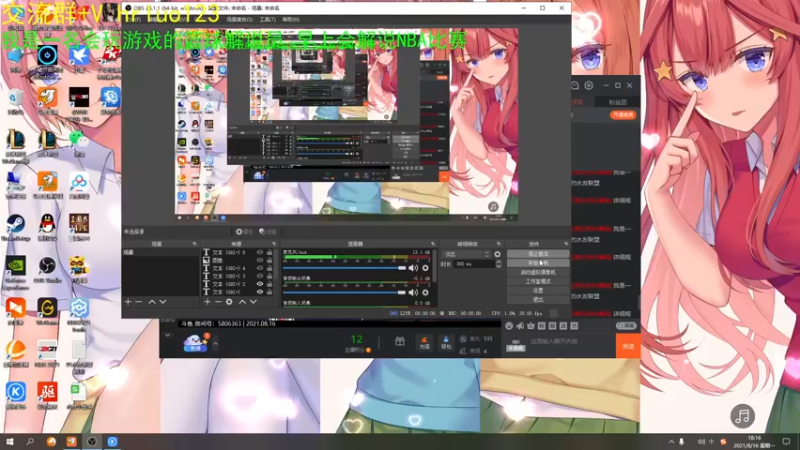This screenshot has height=450, width=800.
Task: Set microphone/Aux volume slider
Action: pos(344,268)
